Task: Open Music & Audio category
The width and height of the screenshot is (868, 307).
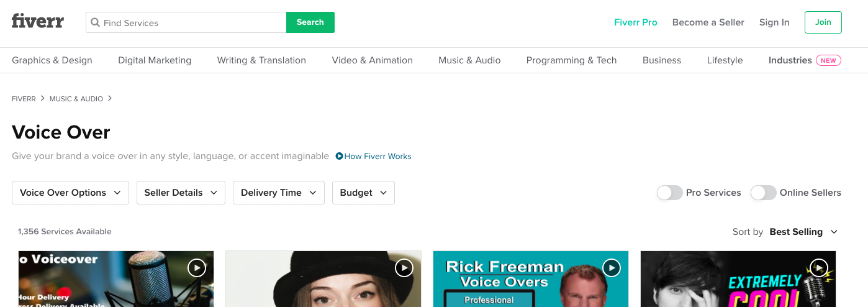Action: click(469, 60)
